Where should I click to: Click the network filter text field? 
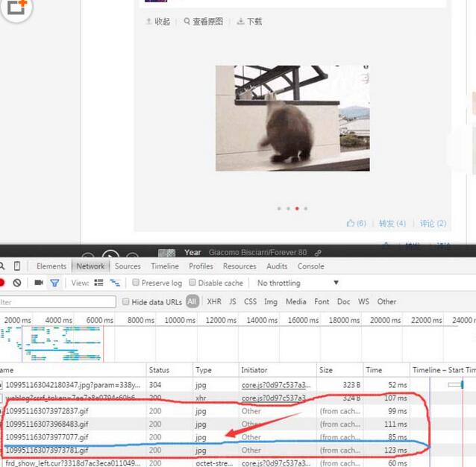pos(58,302)
